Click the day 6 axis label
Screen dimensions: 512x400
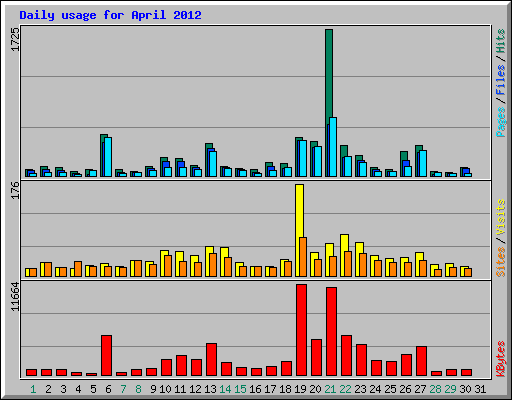coord(108,389)
